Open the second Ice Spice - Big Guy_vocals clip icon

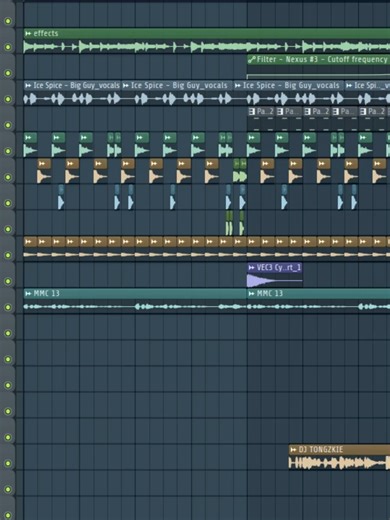126,86
